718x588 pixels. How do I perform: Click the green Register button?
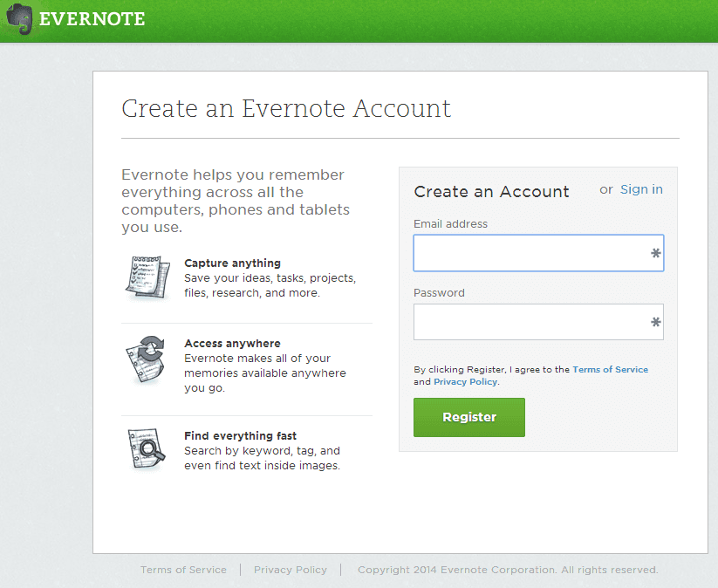click(469, 417)
